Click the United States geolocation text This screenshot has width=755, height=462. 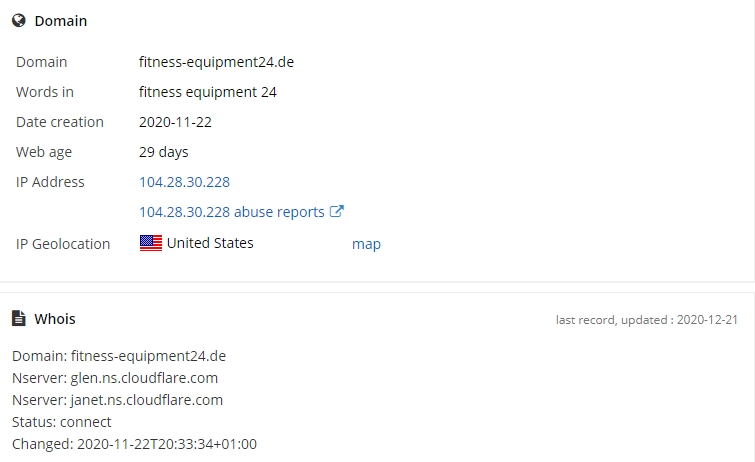point(210,243)
